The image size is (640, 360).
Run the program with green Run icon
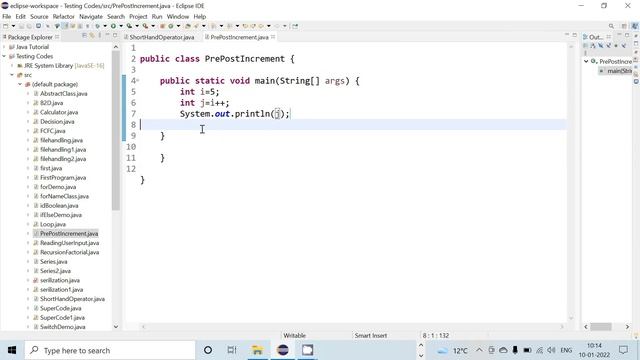pyautogui.click(x=113, y=26)
